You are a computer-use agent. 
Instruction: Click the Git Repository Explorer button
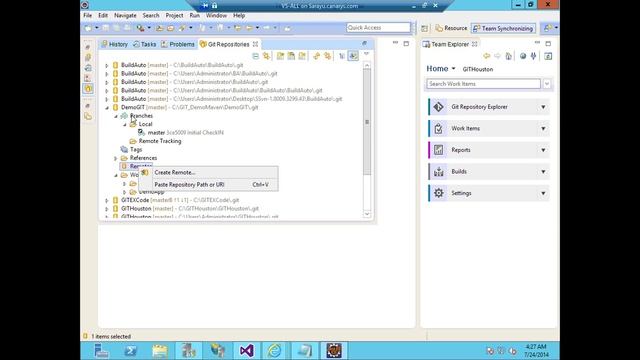489,107
